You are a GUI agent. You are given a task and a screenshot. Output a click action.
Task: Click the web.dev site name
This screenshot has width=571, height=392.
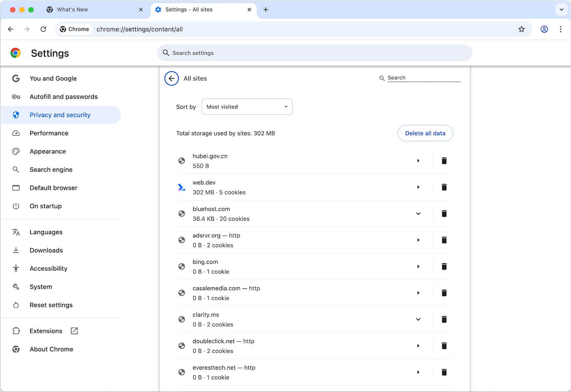pyautogui.click(x=204, y=182)
